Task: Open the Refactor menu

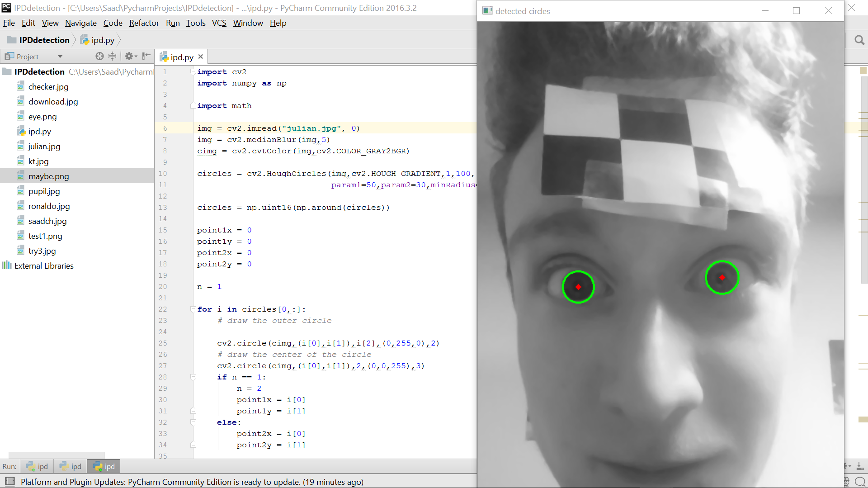Action: [144, 23]
